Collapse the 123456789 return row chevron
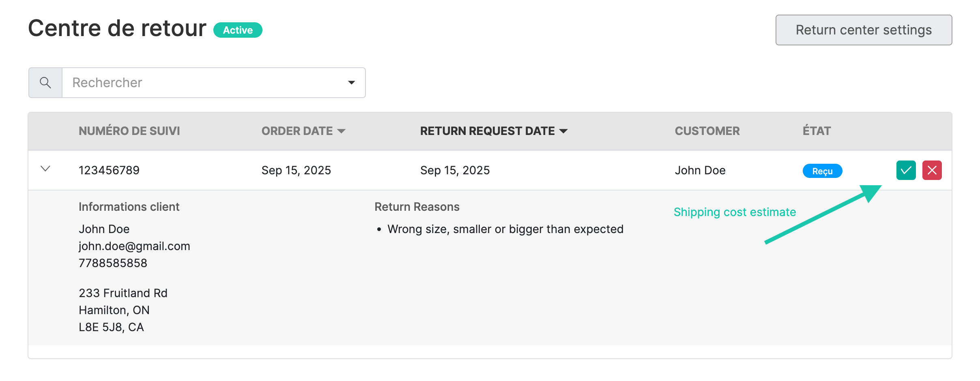Image resolution: width=980 pixels, height=381 pixels. pyautogui.click(x=45, y=169)
